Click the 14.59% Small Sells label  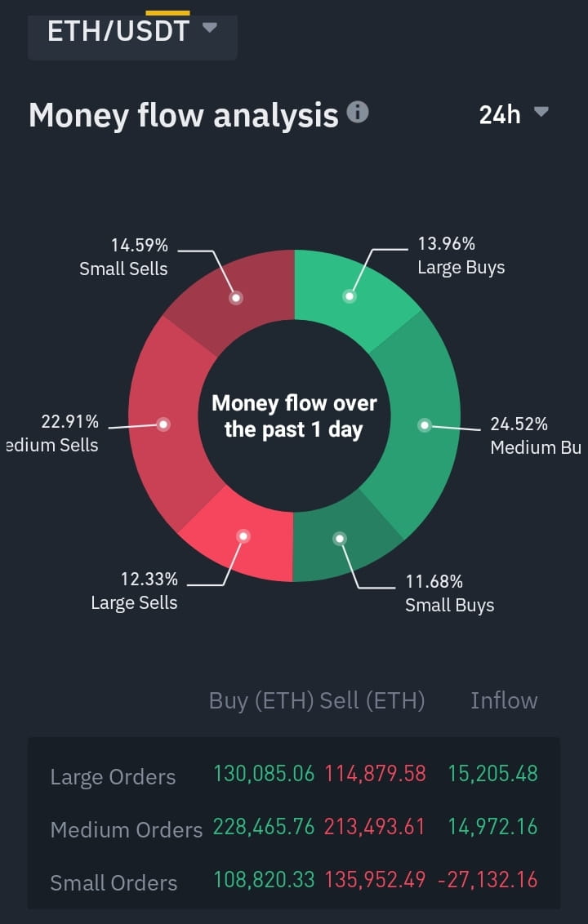click(123, 255)
